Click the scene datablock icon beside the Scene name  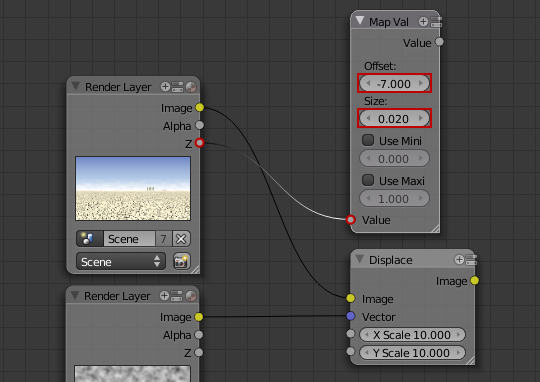90,238
